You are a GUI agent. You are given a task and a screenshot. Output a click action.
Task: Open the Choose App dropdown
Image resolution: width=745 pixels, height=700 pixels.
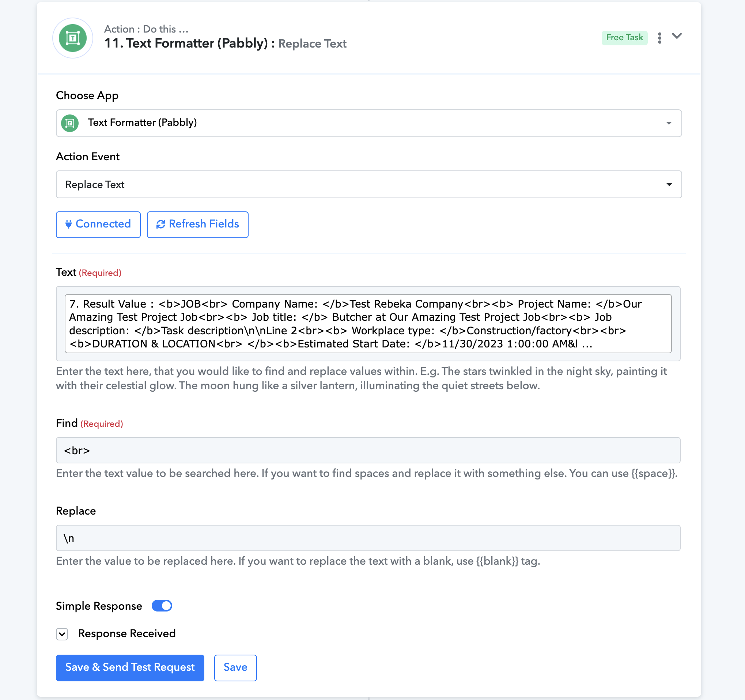(x=369, y=123)
